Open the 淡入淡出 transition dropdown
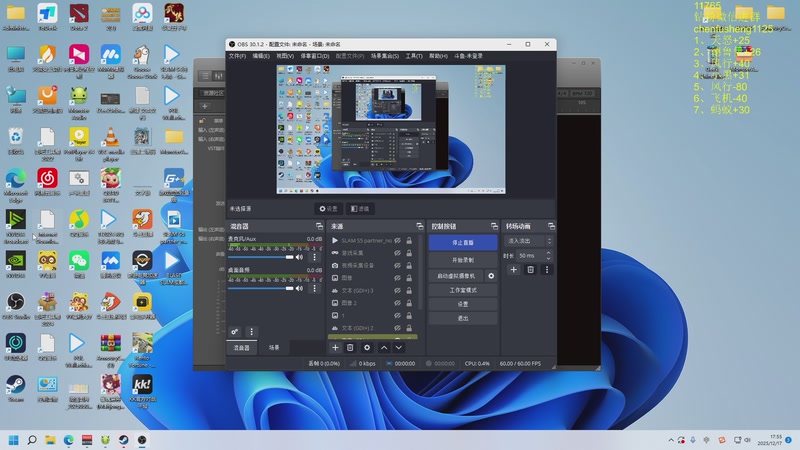 pyautogui.click(x=527, y=241)
